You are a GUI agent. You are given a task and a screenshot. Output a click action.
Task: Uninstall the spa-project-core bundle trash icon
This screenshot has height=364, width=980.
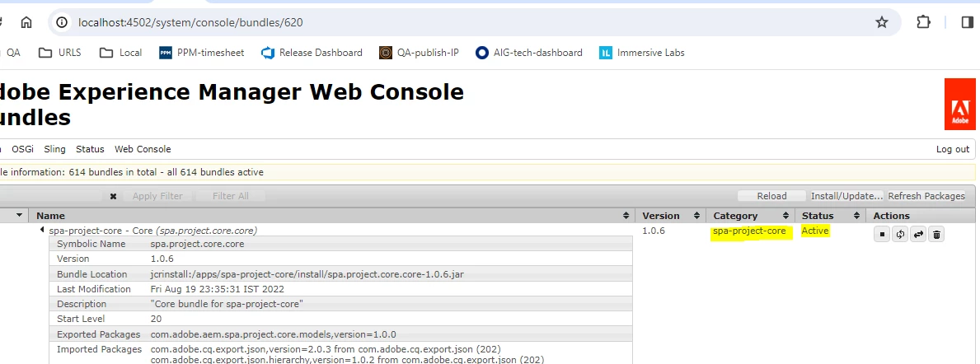pyautogui.click(x=936, y=235)
